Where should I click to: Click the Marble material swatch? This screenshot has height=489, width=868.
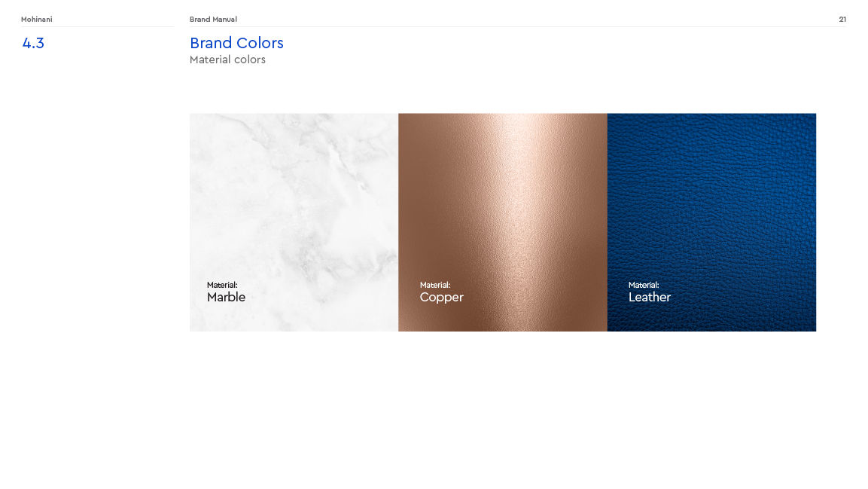[x=294, y=222]
